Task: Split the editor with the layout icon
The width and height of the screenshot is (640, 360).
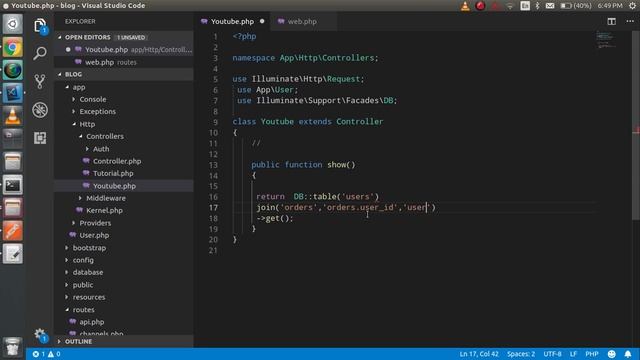Action: pos(611,21)
